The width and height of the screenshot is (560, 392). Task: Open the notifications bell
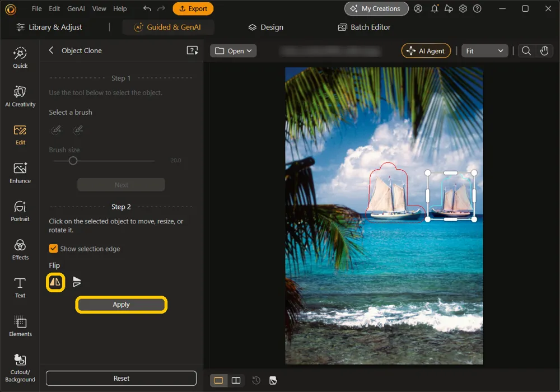pos(435,8)
